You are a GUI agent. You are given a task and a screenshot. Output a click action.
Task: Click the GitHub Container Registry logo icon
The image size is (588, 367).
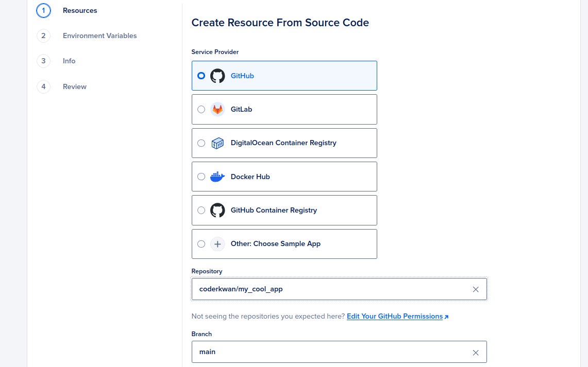[217, 210]
